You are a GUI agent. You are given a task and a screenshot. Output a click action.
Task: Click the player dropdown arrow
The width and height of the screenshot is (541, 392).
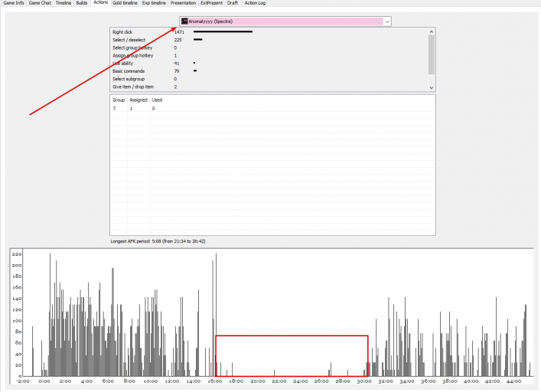[387, 21]
